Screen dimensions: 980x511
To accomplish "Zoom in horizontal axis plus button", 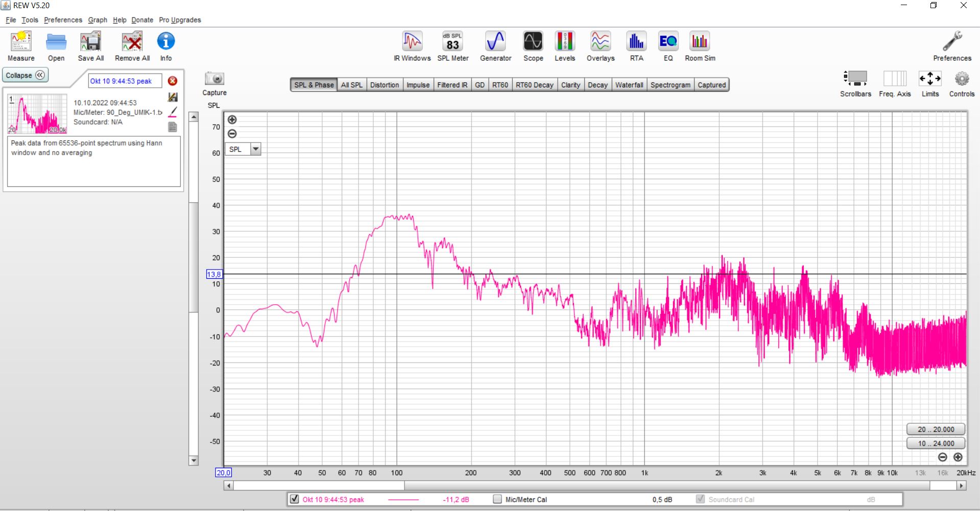I will point(958,457).
